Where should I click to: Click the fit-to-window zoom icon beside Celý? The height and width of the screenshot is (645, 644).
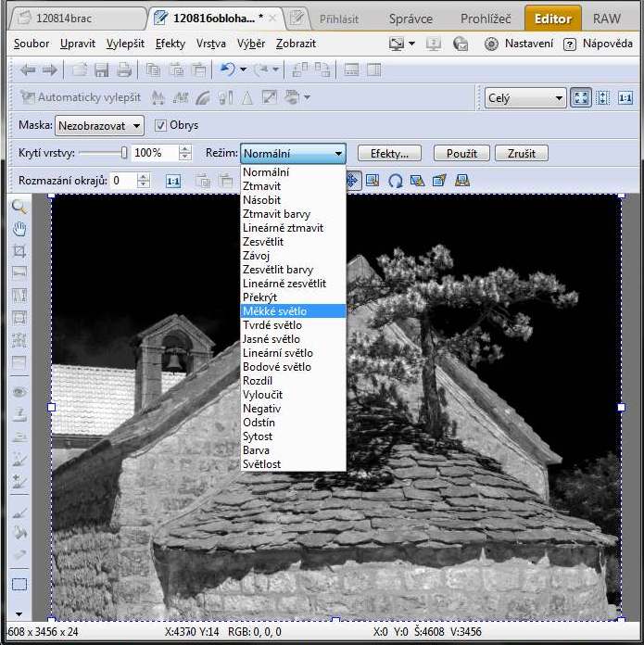pos(581,97)
